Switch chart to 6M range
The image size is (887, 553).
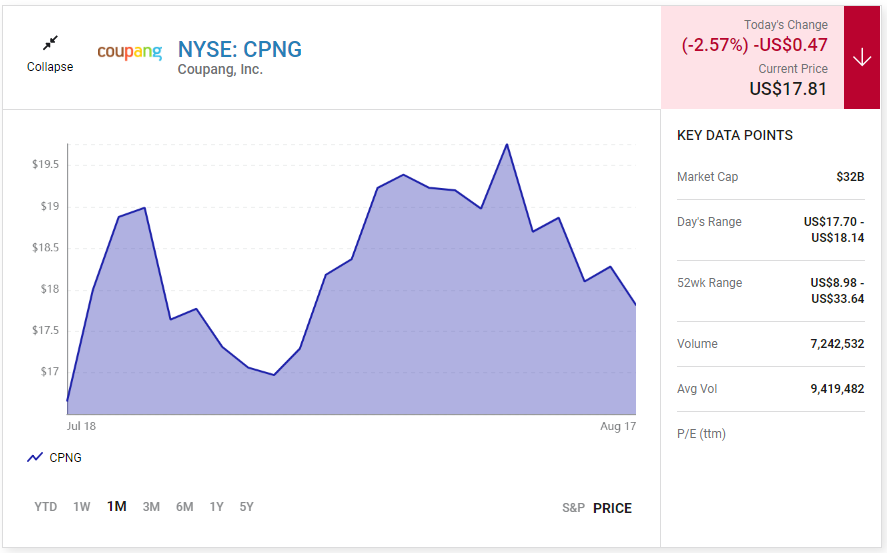[184, 507]
